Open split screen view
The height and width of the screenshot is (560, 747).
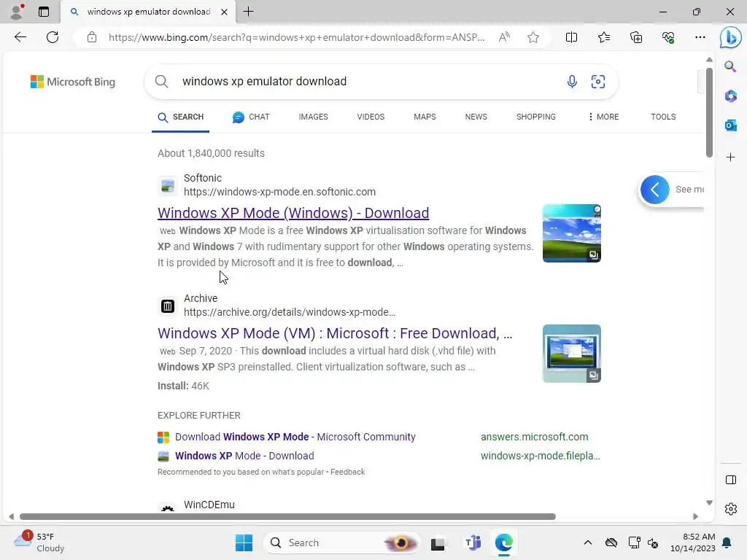tap(571, 37)
